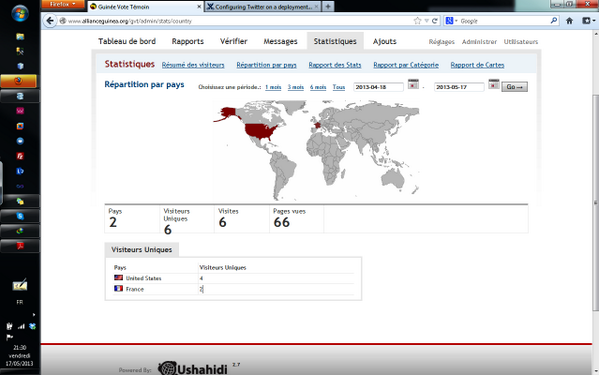
Task: Show hidden tray icons arrow
Action: pyautogui.click(x=34, y=315)
